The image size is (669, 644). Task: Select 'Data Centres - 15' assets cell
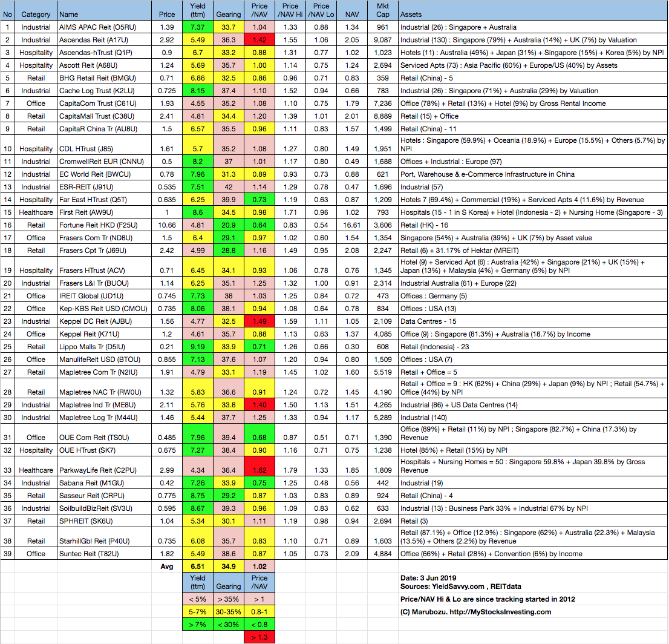click(533, 321)
